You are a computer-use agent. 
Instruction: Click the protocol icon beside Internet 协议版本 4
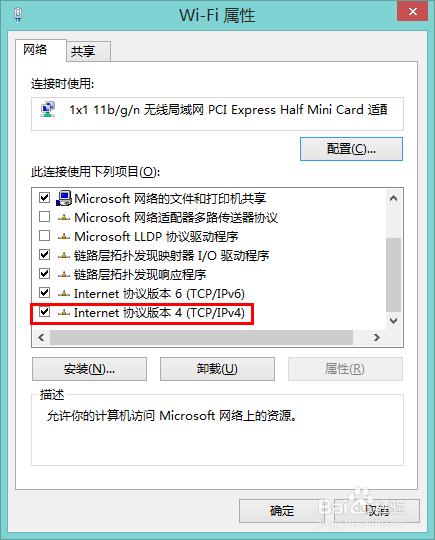[x=64, y=312]
